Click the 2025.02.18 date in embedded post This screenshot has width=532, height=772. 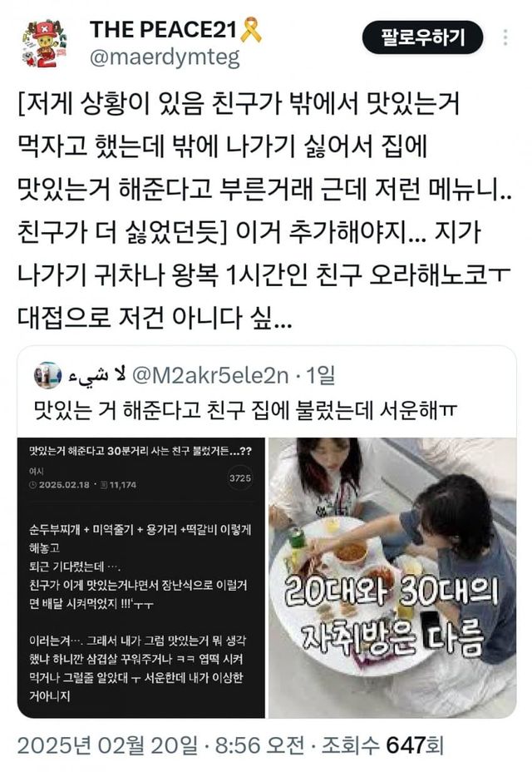pyautogui.click(x=64, y=484)
